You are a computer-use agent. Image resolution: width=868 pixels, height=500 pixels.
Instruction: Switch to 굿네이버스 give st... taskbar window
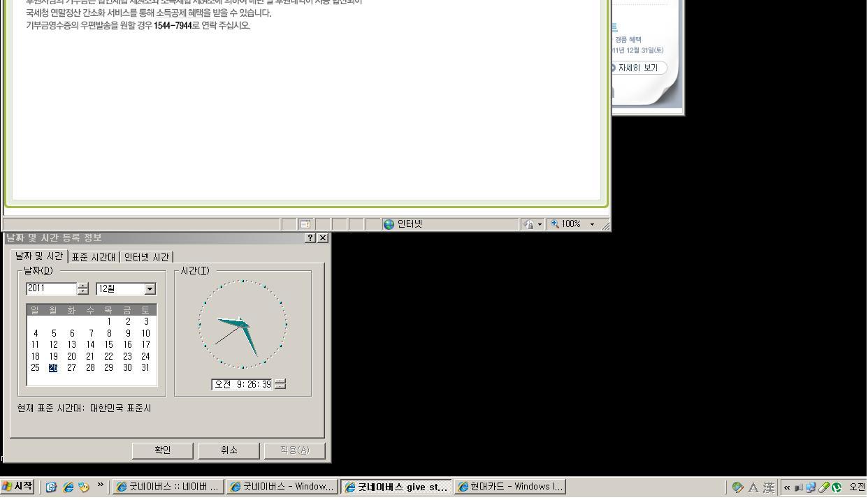(396, 487)
